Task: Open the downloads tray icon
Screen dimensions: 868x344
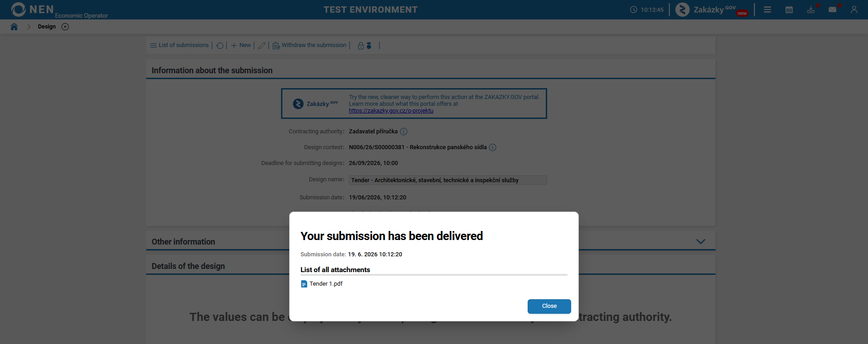Action: pyautogui.click(x=811, y=9)
